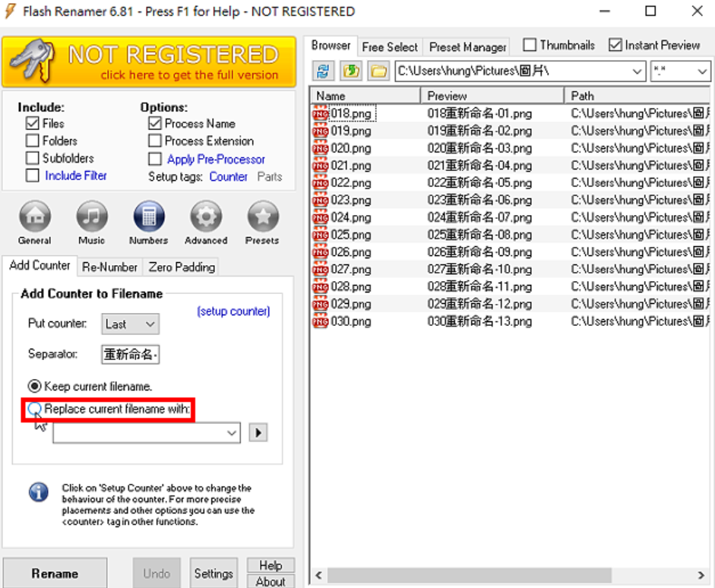Open the Preset Manager tab
Image resolution: width=715 pixels, height=588 pixels.
pos(467,47)
